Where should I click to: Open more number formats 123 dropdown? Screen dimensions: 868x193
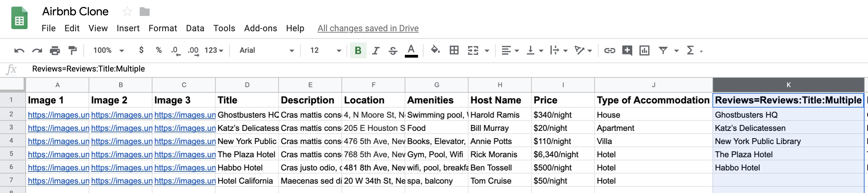[x=214, y=50]
